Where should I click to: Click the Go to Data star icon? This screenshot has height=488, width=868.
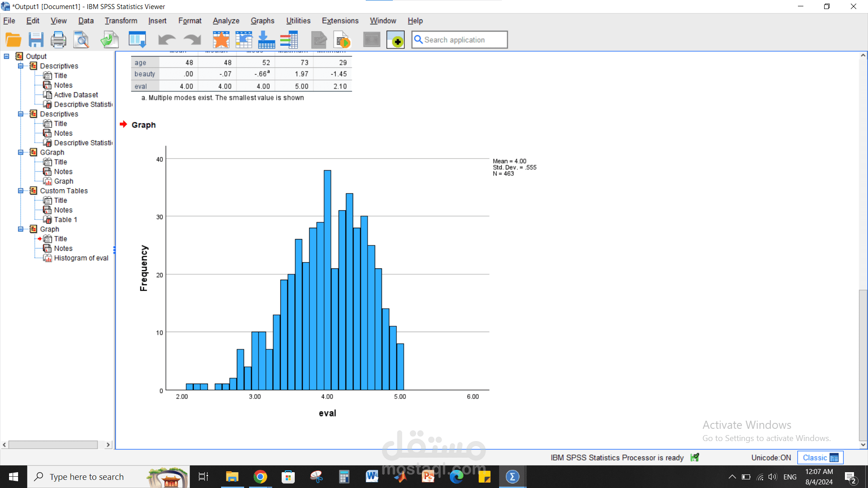[221, 40]
